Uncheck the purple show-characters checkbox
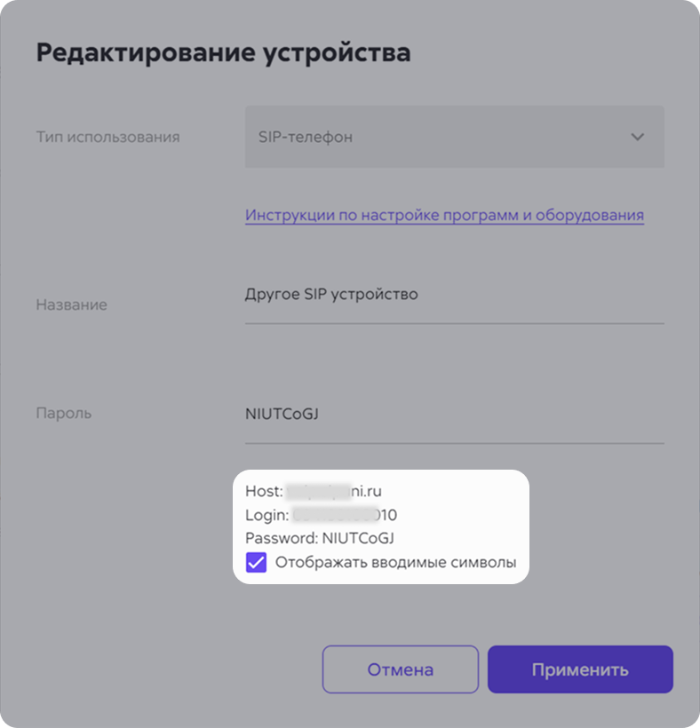This screenshot has height=728, width=700. tap(256, 562)
